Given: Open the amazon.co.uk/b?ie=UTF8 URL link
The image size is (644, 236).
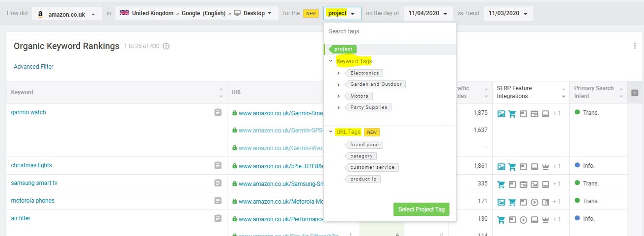Looking at the screenshot, I should click(x=281, y=166).
